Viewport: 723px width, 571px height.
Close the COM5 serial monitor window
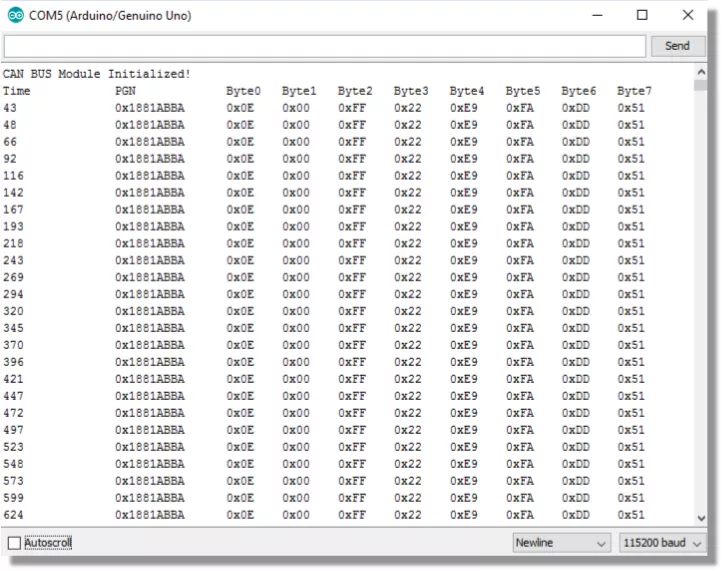tap(687, 15)
